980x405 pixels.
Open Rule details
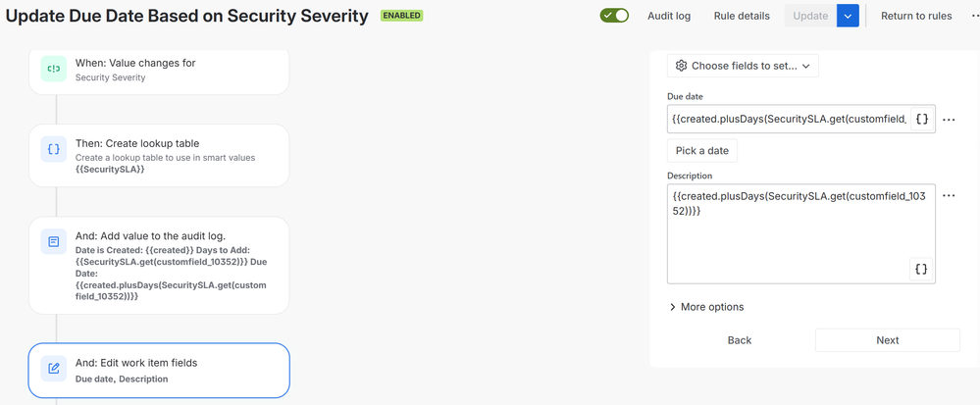tap(742, 16)
